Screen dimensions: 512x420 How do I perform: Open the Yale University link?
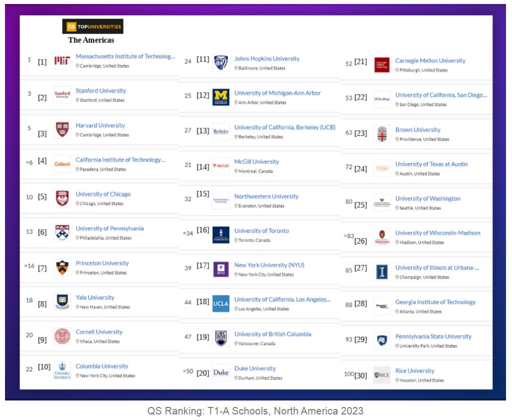coord(95,298)
